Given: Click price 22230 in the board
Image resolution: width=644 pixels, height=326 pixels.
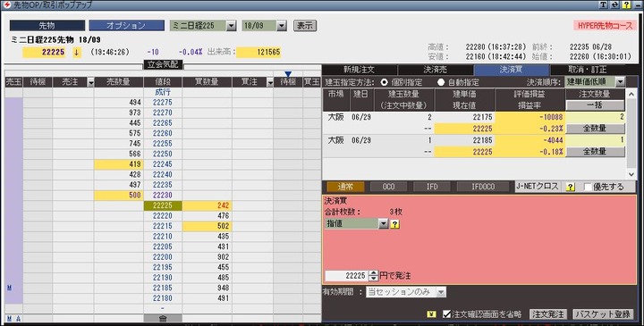Looking at the screenshot, I should coord(163,196).
